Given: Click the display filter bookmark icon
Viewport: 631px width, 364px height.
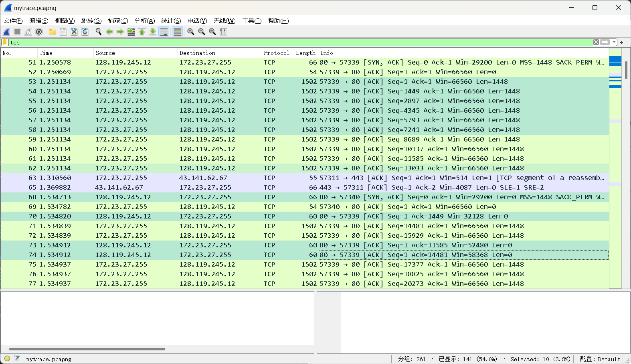Looking at the screenshot, I should point(5,42).
